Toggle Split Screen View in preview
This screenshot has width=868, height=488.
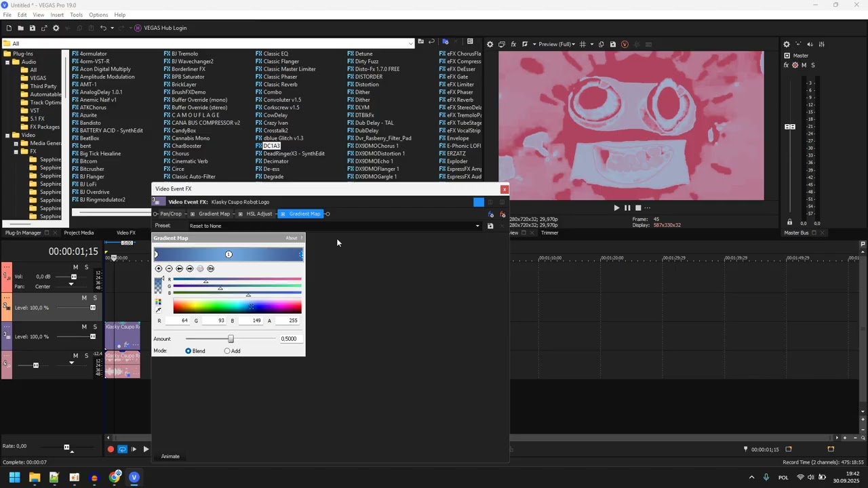526,44
